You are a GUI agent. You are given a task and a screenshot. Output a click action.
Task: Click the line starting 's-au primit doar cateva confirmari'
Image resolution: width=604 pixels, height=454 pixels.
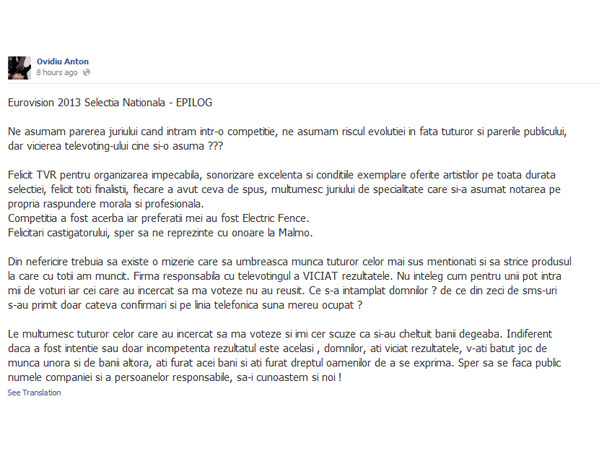185,305
